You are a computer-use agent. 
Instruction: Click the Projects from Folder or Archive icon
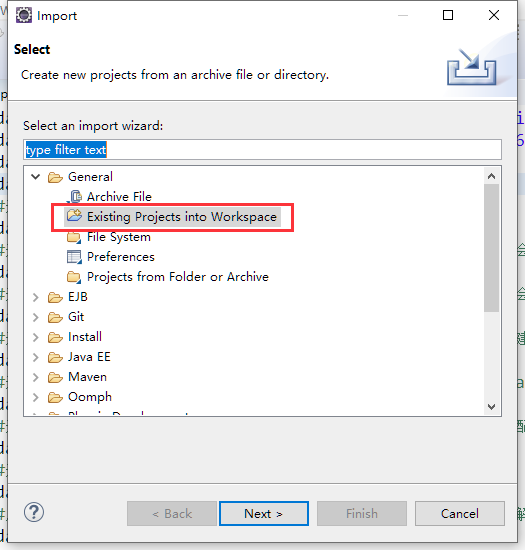coord(74,277)
